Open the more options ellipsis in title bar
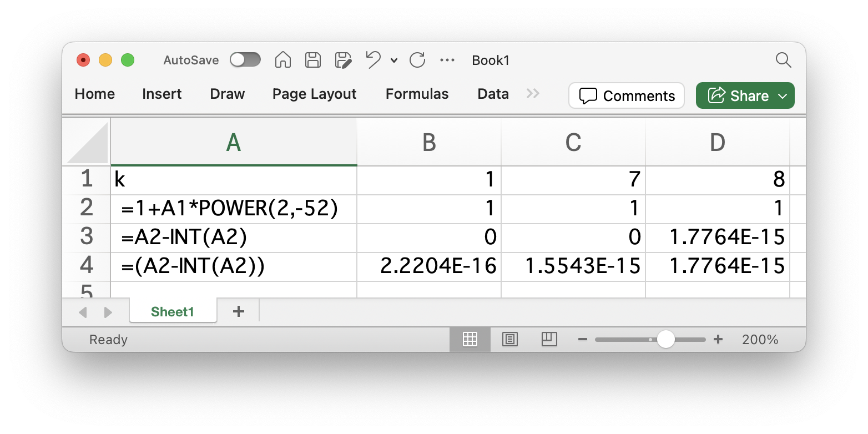Screen dimensions: 868x434 (447, 60)
